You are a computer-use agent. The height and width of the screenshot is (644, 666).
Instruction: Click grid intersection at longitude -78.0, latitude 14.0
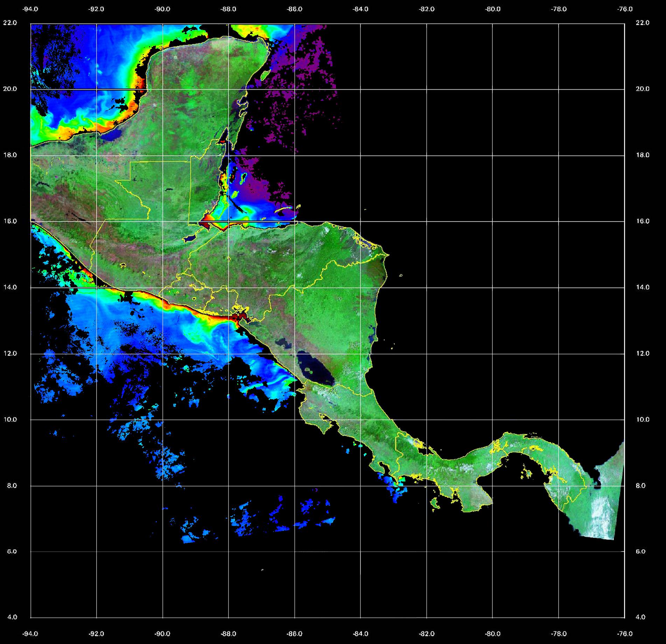coord(559,288)
